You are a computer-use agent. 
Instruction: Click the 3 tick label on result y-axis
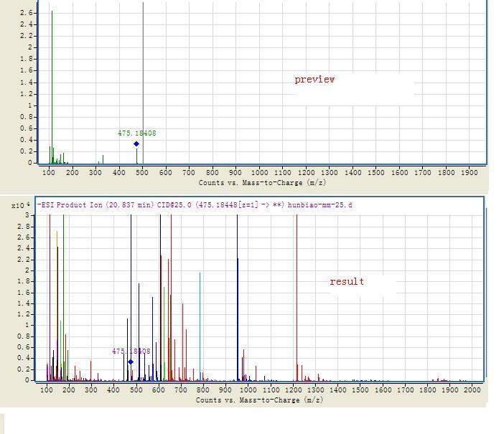pyautogui.click(x=27, y=215)
